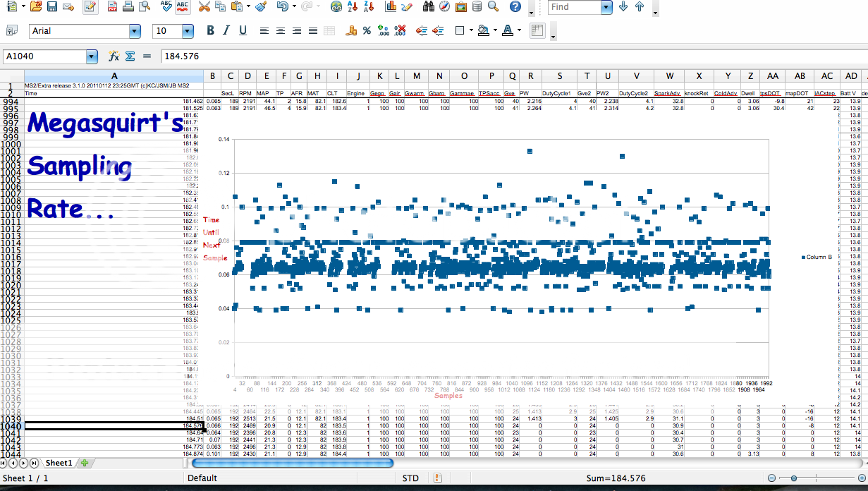Click the Export as PDF icon

113,7
